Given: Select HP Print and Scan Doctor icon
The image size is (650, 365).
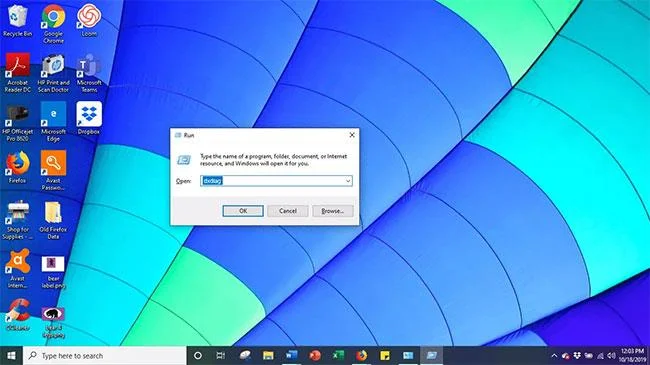Looking at the screenshot, I should click(x=53, y=73).
